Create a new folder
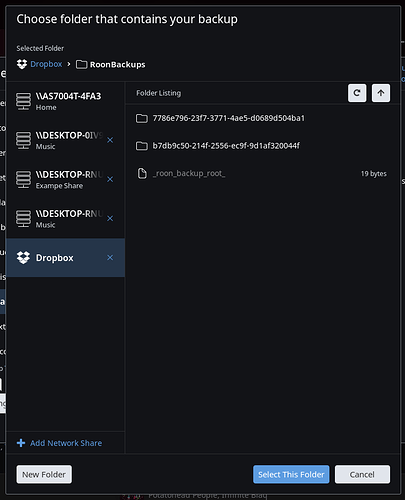 44,474
